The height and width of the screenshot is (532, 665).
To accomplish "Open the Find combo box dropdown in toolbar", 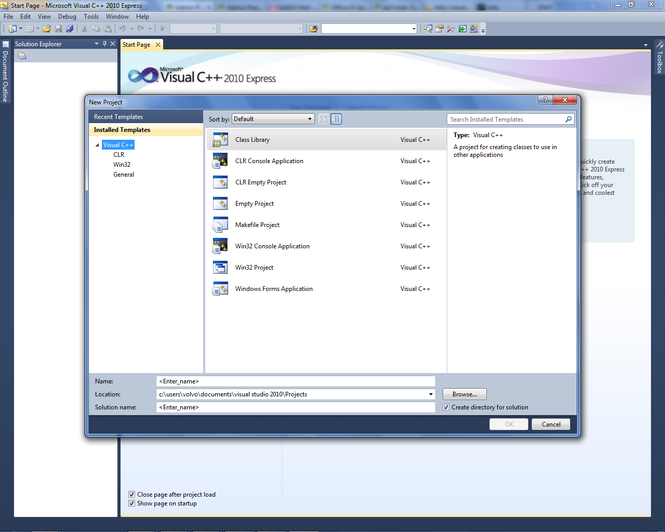I will coord(414,29).
